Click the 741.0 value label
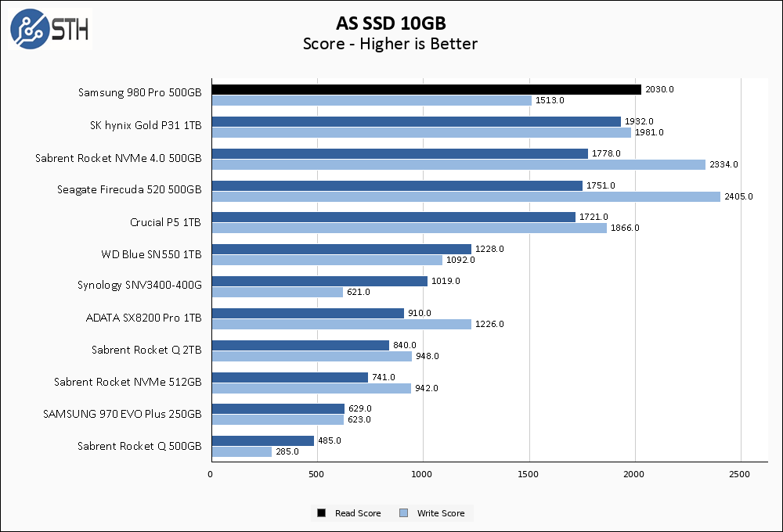The height and width of the screenshot is (532, 783). pos(384,377)
